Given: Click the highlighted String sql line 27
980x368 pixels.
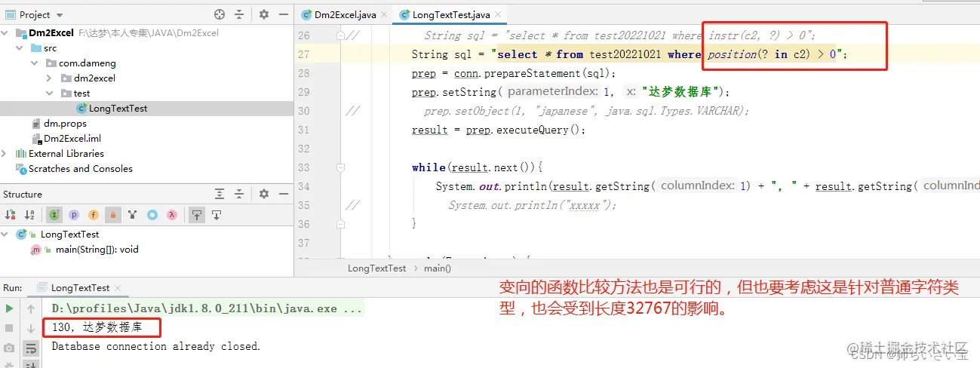Looking at the screenshot, I should [x=630, y=54].
